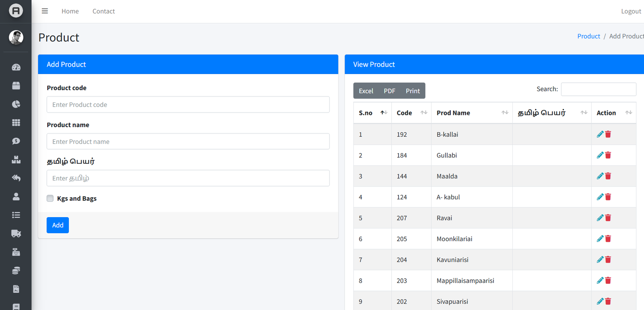
Task: Select the Moonkilariai name cell
Action: pos(472,239)
